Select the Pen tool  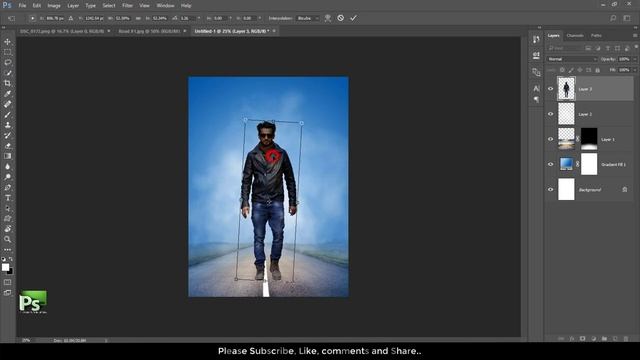click(x=7, y=187)
